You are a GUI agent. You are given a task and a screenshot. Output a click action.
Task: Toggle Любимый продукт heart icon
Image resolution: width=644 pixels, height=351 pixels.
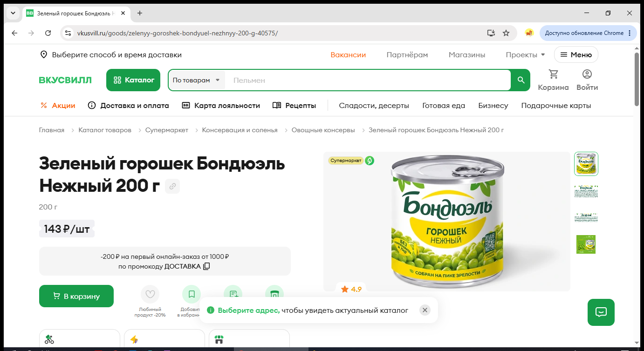click(150, 294)
